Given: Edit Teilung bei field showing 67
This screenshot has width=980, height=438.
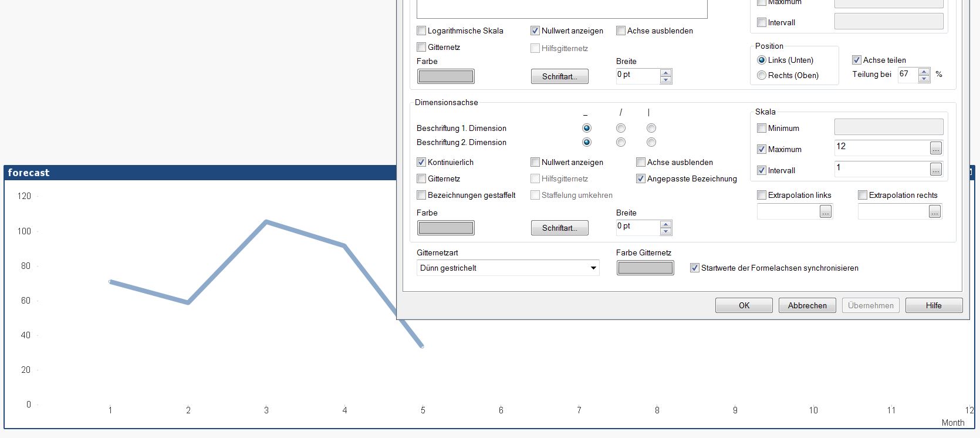Looking at the screenshot, I should tap(908, 75).
